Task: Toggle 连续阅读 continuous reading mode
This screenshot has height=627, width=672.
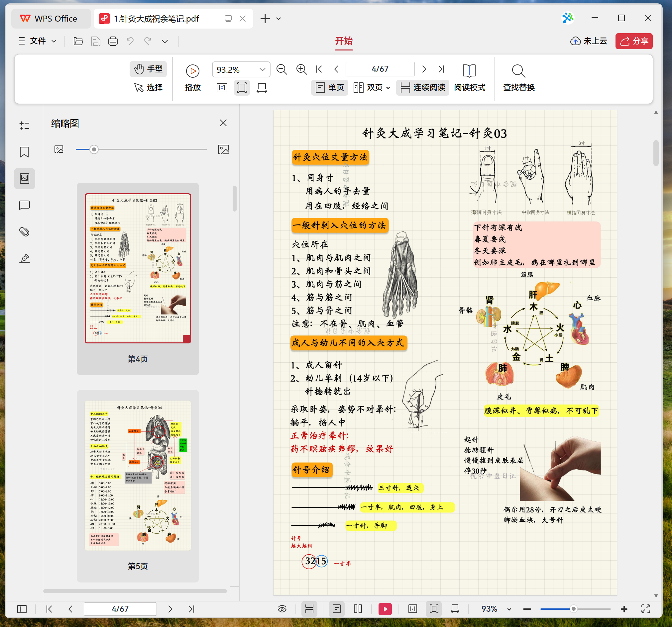Action: (x=422, y=87)
